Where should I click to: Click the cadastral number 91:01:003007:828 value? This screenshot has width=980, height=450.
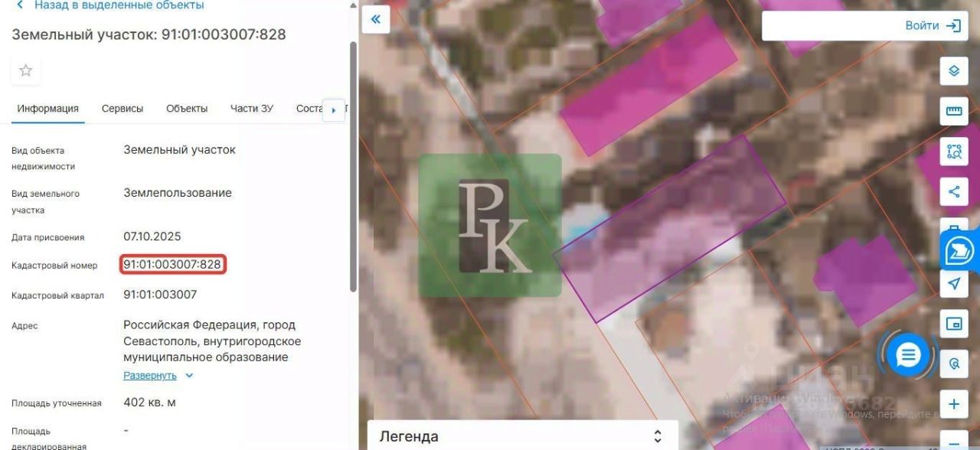pos(172,265)
